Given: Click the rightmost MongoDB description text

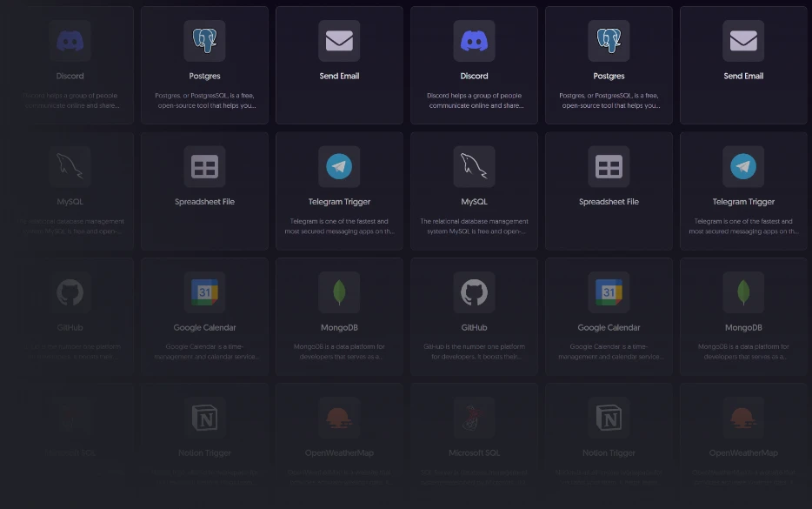Looking at the screenshot, I should pyautogui.click(x=743, y=352).
